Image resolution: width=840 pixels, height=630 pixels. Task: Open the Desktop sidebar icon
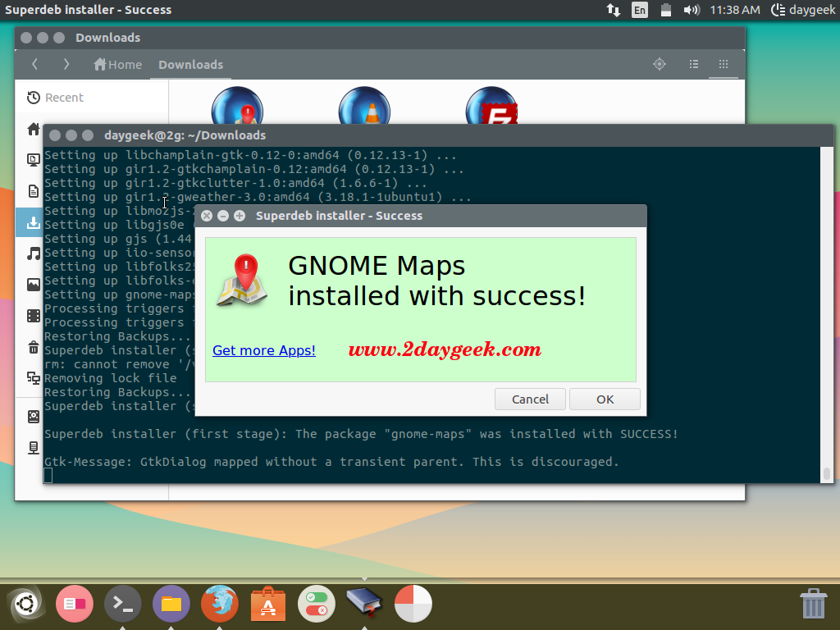[x=33, y=160]
